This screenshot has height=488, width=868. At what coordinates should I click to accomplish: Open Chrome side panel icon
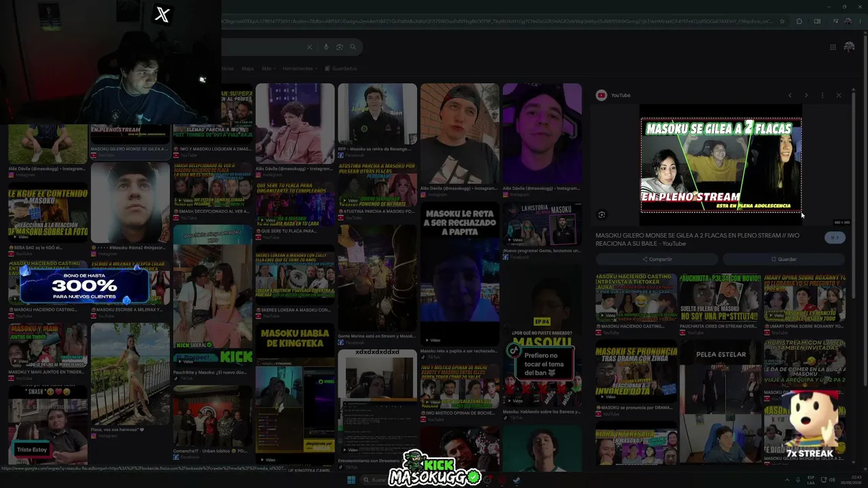(817, 21)
